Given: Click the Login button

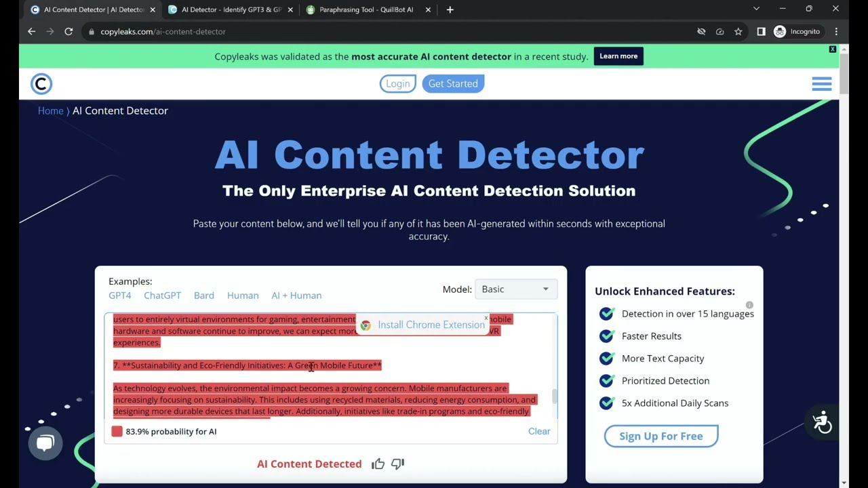Looking at the screenshot, I should click(397, 83).
